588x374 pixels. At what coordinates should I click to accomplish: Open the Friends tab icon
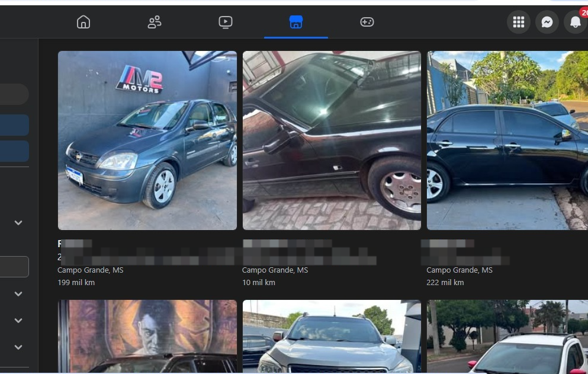point(154,22)
